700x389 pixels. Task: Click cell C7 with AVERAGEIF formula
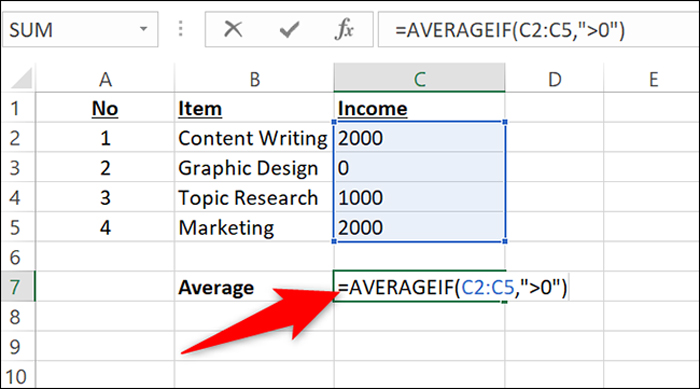coord(419,287)
